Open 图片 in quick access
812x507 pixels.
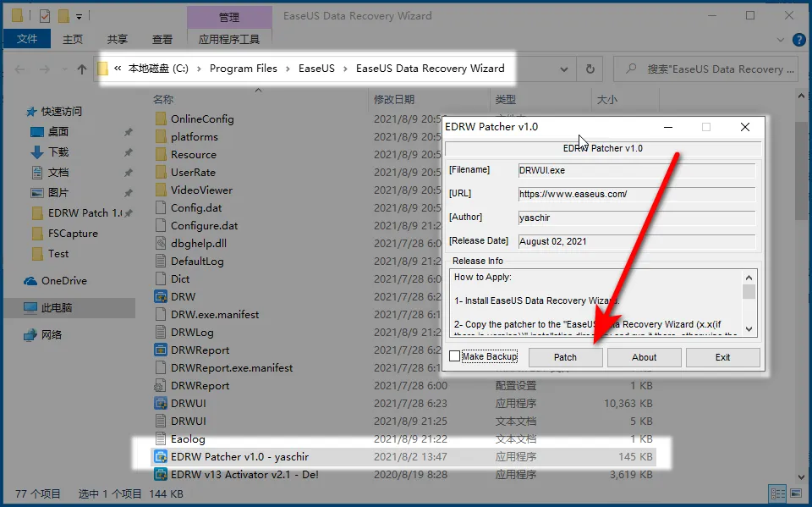(x=58, y=192)
